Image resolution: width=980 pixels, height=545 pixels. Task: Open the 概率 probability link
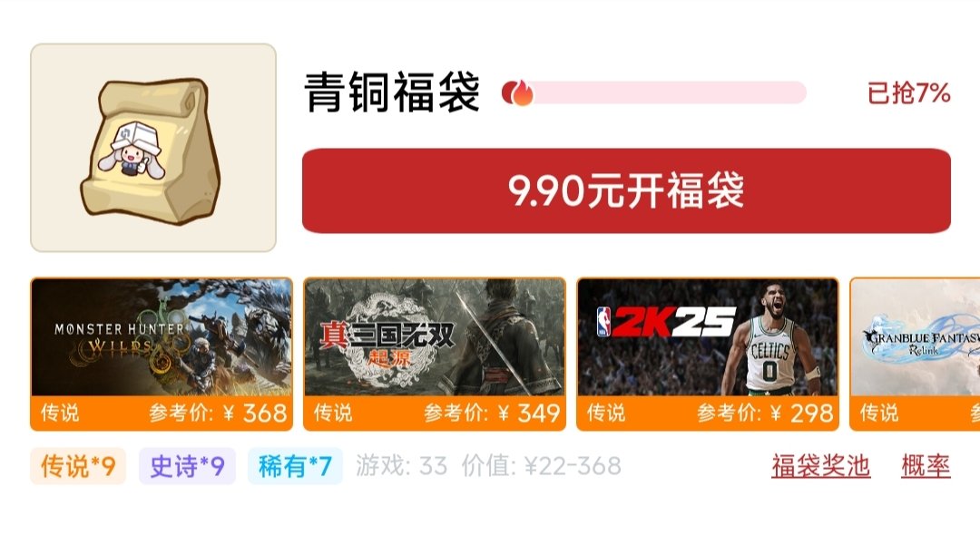pos(926,466)
